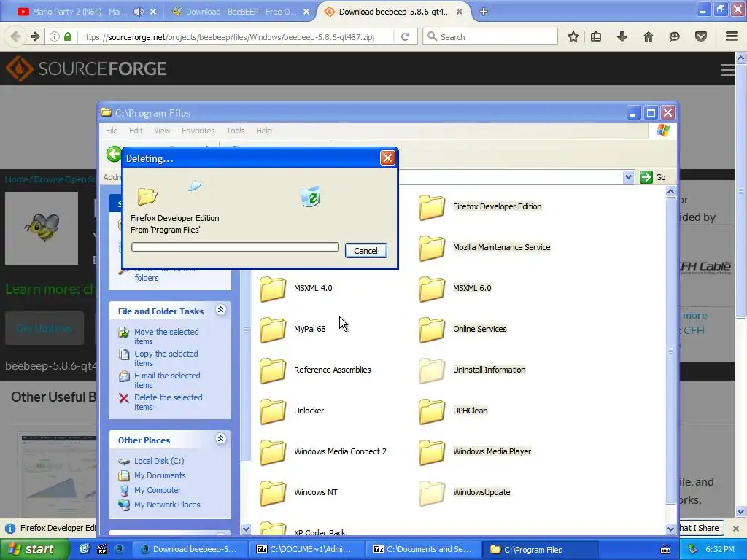747x560 pixels.
Task: Click the Explorer file list scrollbar down arrow
Action: pos(670,528)
